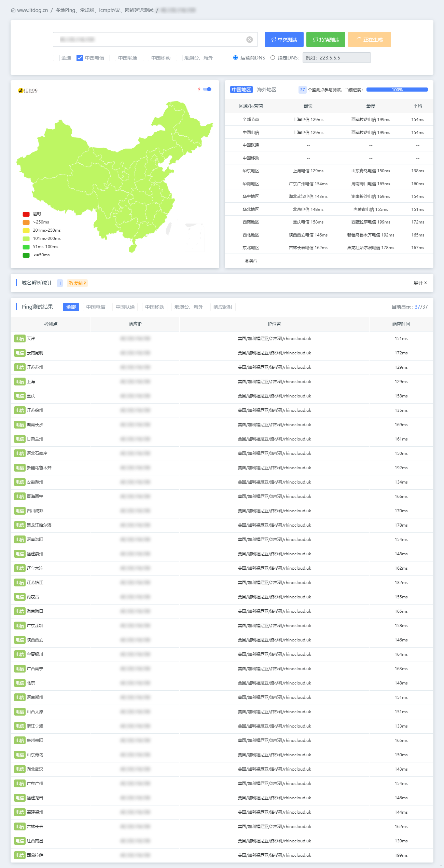Start the 持续测试 continuous test
This screenshot has width=444, height=868.
click(325, 40)
